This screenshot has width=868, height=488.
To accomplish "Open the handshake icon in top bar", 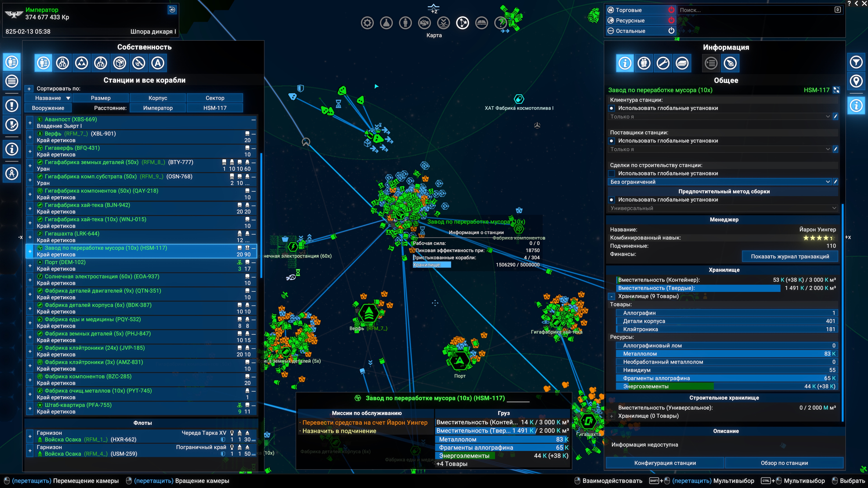I will click(x=424, y=23).
